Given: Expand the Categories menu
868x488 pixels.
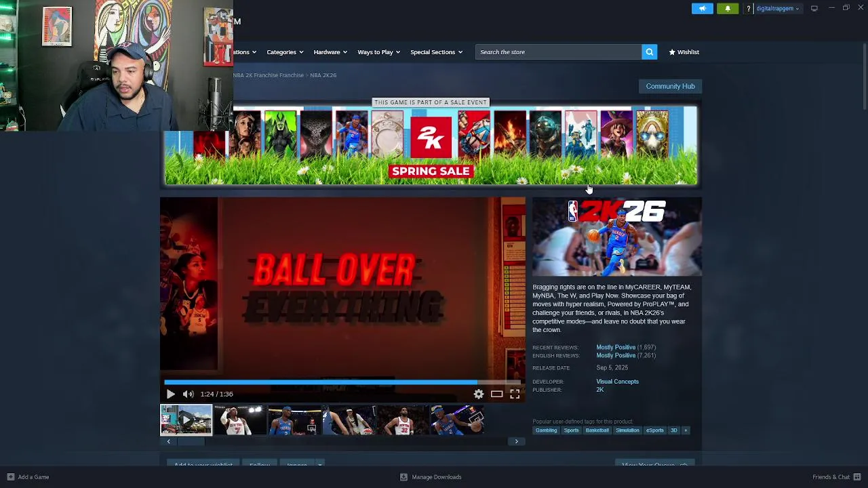Looking at the screenshot, I should point(285,52).
